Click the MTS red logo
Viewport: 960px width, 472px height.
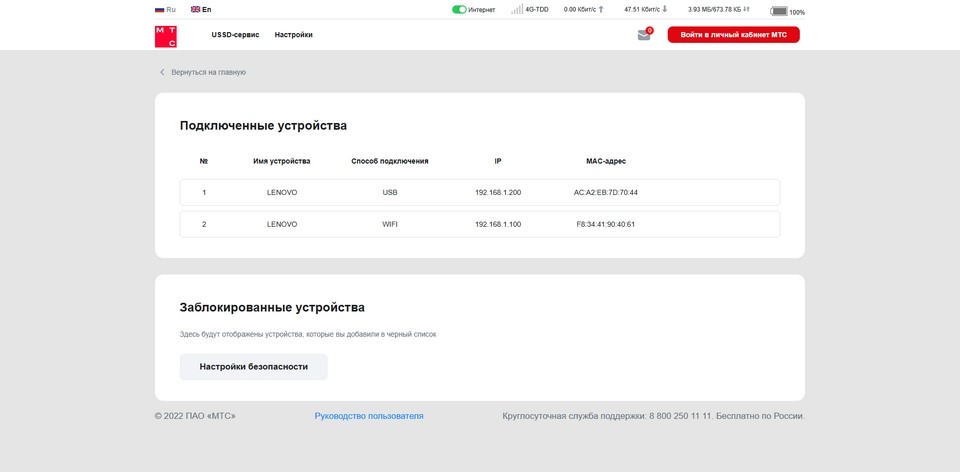point(165,36)
